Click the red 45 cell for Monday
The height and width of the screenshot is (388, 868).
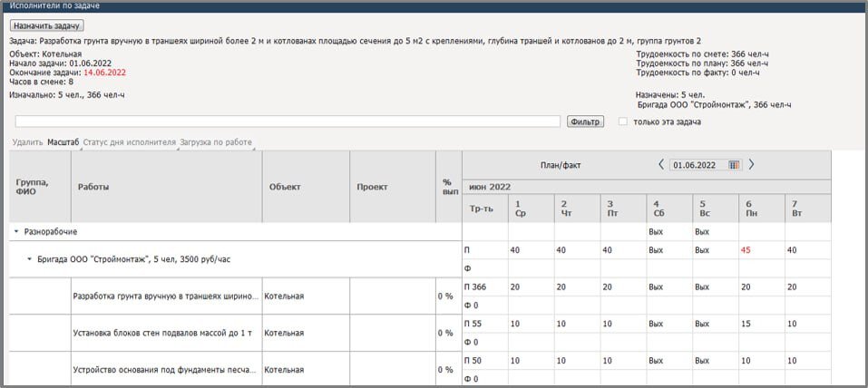click(745, 250)
